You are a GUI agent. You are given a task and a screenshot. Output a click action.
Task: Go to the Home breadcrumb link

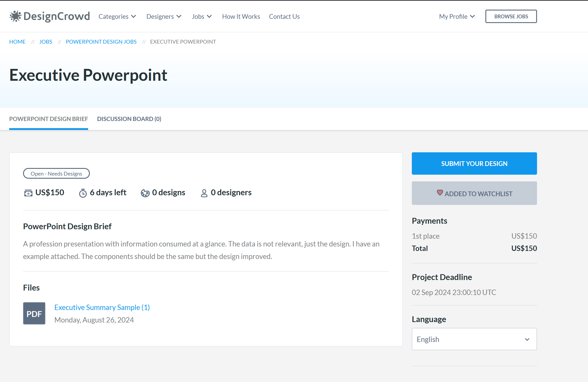(x=17, y=42)
